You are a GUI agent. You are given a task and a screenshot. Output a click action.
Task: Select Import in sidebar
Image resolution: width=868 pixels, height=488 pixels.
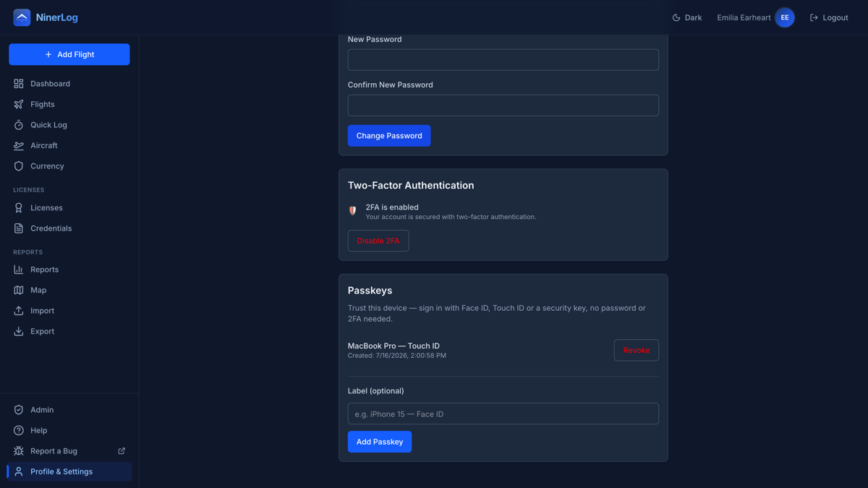point(69,311)
